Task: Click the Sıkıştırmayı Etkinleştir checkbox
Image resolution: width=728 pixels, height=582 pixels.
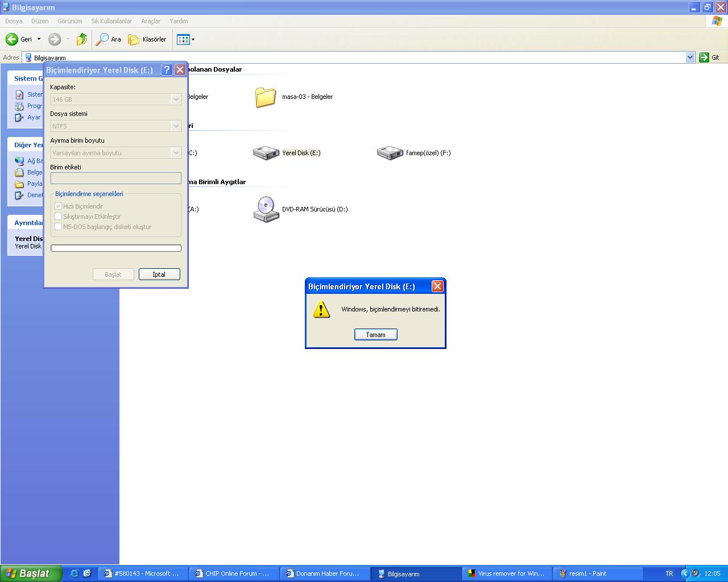Action: (58, 216)
